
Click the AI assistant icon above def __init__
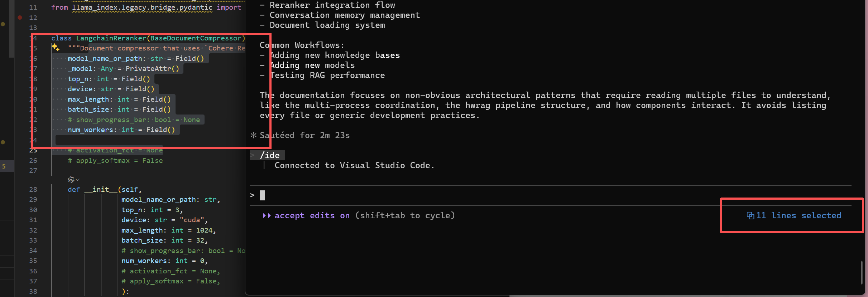click(71, 179)
